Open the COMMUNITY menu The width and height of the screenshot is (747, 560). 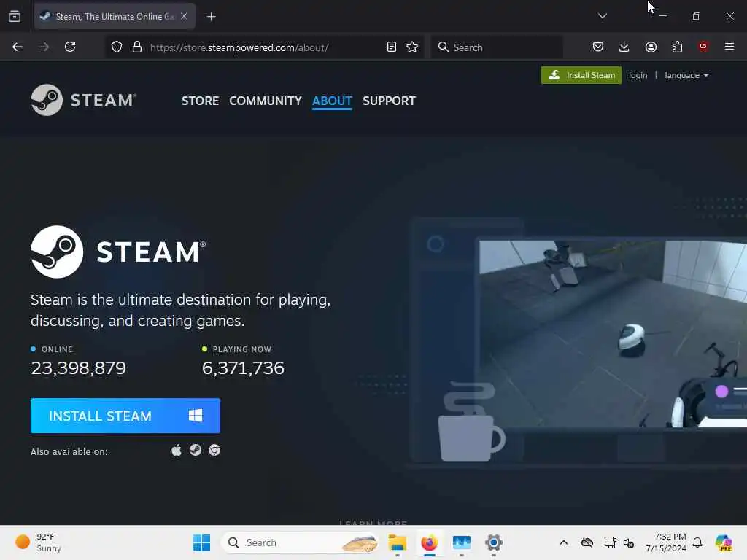266,101
